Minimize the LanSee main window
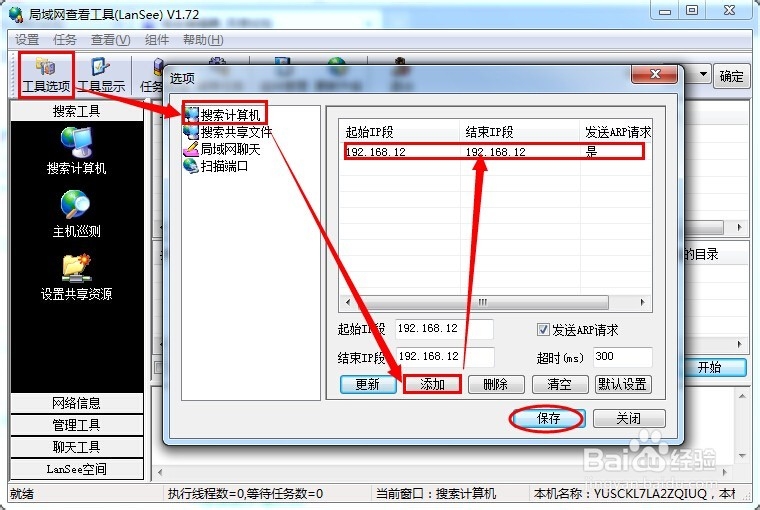Screen dimensions: 760x510 tap(665, 11)
